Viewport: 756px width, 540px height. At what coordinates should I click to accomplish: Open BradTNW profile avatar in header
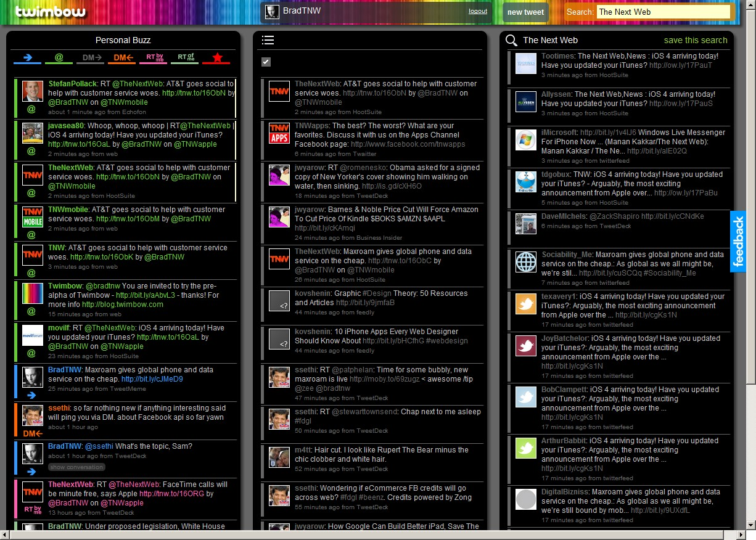271,12
